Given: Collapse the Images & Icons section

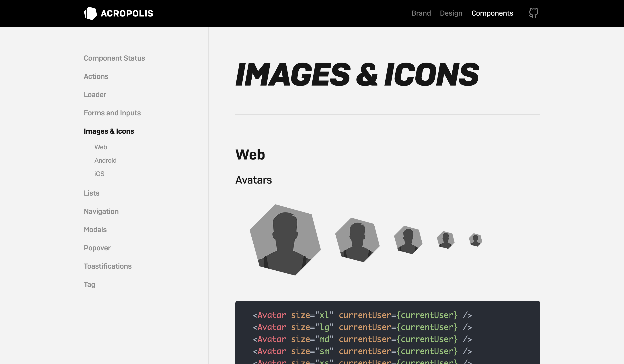Looking at the screenshot, I should click(109, 131).
